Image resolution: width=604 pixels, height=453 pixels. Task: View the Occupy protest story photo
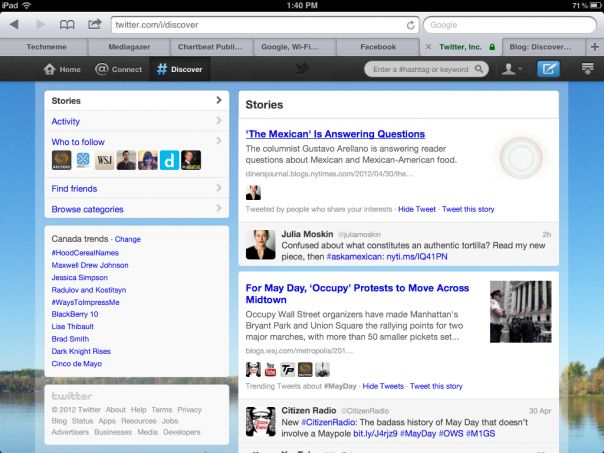pyautogui.click(x=520, y=311)
